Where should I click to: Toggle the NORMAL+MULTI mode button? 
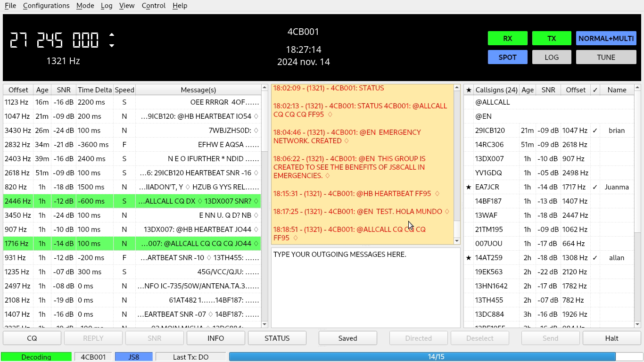pyautogui.click(x=606, y=38)
